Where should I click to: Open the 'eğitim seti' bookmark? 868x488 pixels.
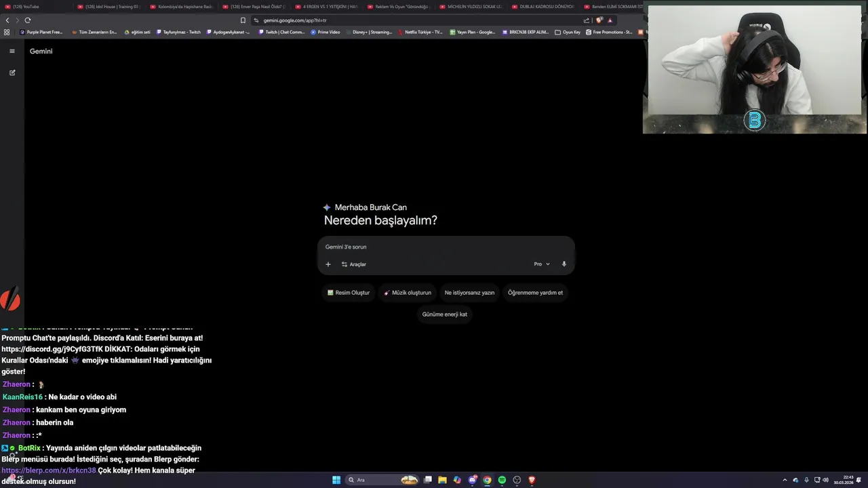(x=138, y=32)
